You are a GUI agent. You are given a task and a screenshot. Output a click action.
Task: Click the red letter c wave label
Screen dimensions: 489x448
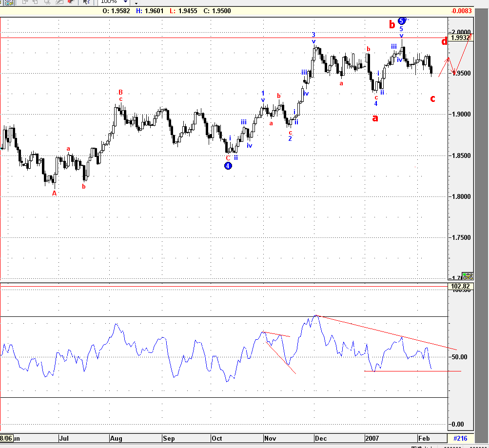point(432,98)
